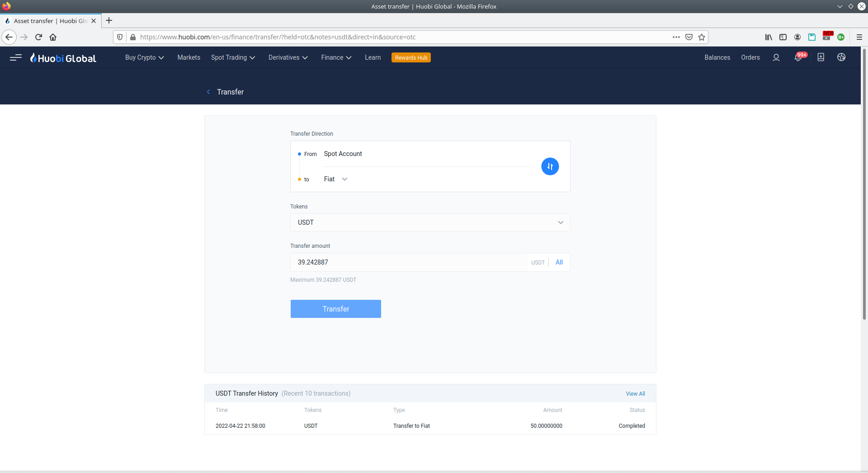Close the Asset transfer tab
Screen dimensions: 868x473
[x=94, y=21]
